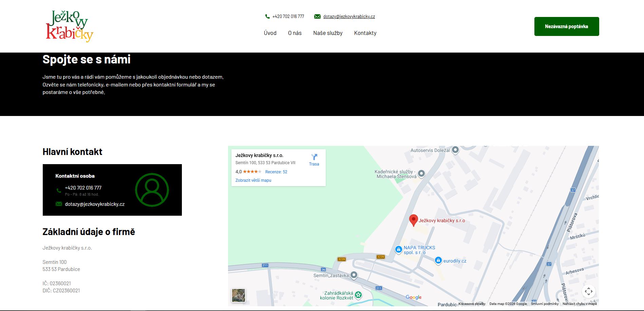Click the Semtín,,zastávka stop marker
This screenshot has height=311, width=644.
354,275
